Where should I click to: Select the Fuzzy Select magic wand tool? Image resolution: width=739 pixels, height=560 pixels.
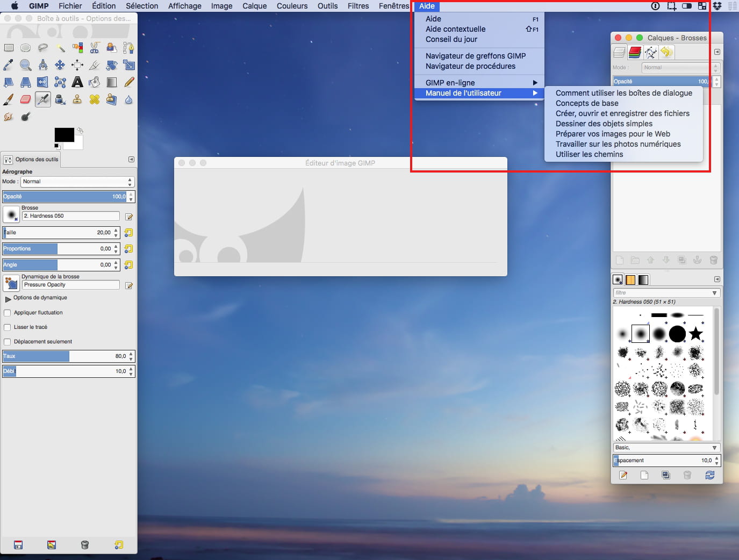pos(60,48)
